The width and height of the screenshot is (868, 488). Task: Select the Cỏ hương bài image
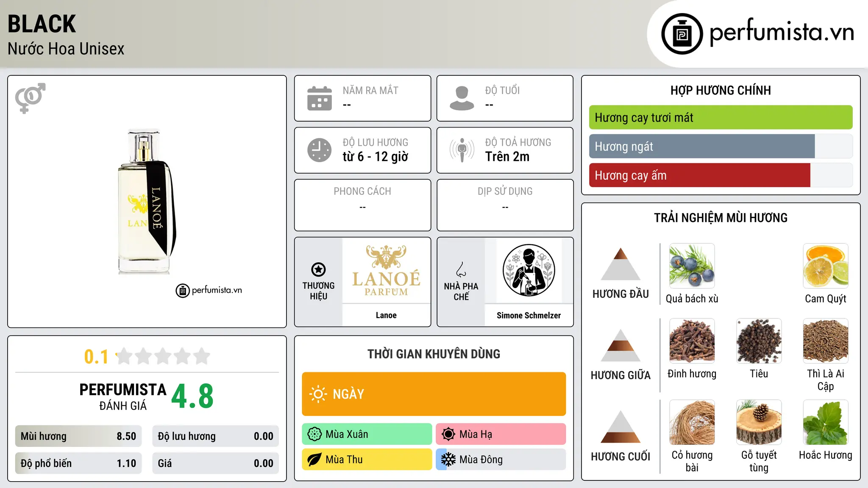[x=692, y=422]
